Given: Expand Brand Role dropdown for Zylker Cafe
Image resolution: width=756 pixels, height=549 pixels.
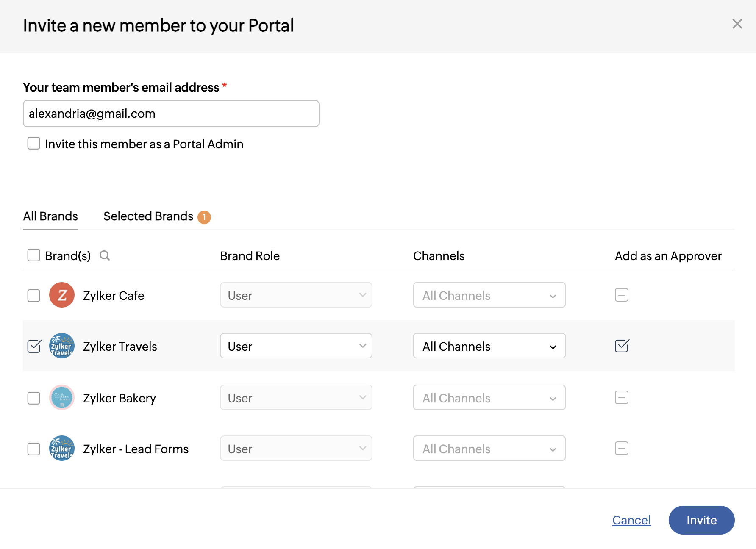Looking at the screenshot, I should point(296,295).
